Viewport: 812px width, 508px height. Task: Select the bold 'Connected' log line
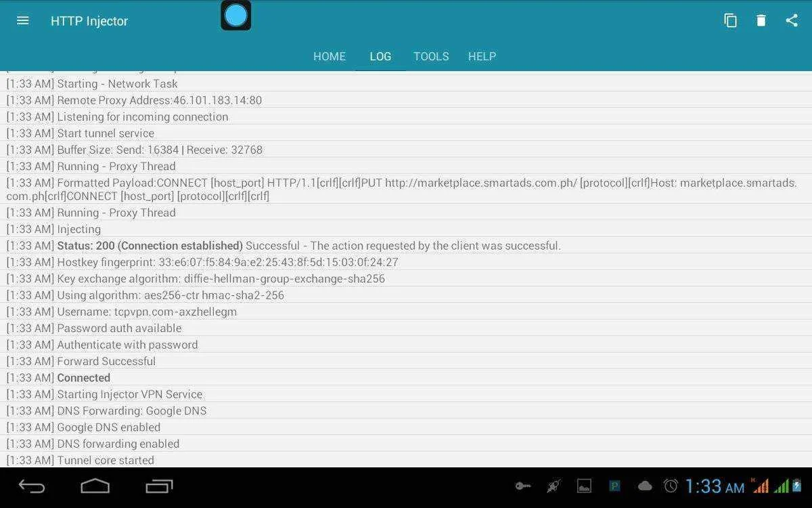pyautogui.click(x=406, y=378)
